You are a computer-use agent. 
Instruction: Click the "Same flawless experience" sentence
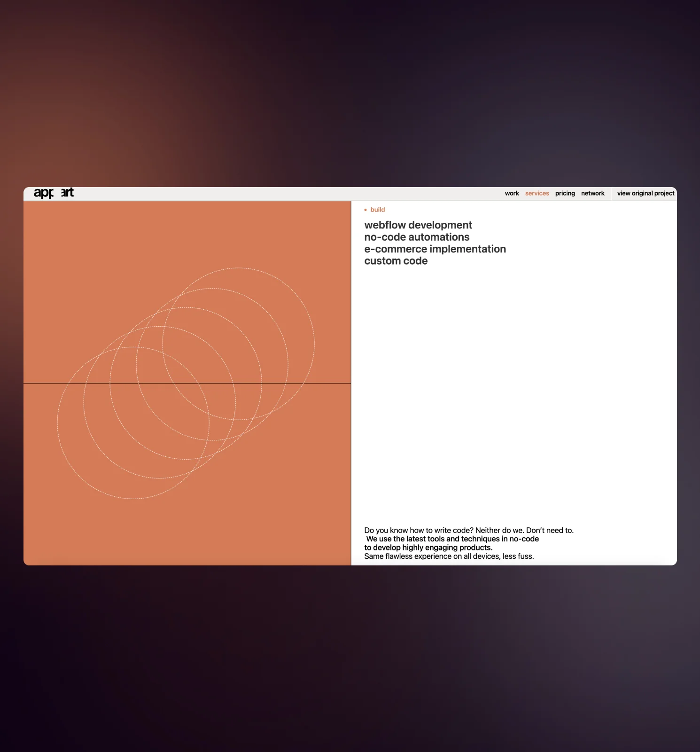pos(449,556)
